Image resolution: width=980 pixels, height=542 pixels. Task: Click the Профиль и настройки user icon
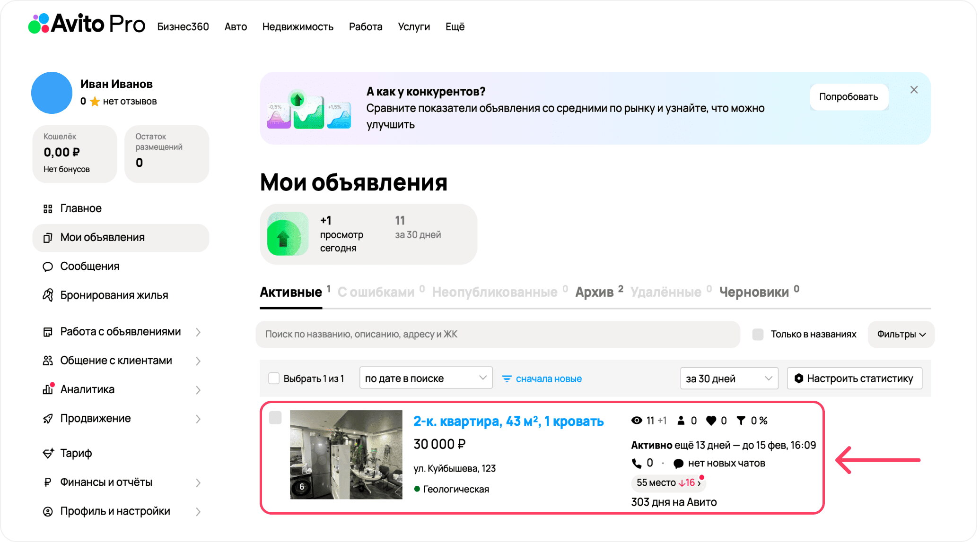[x=48, y=512]
